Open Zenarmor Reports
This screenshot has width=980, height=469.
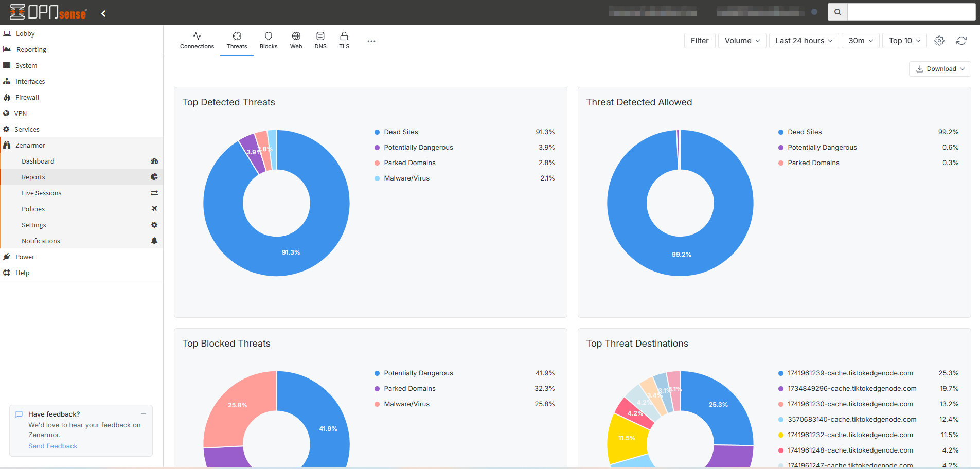tap(81, 177)
